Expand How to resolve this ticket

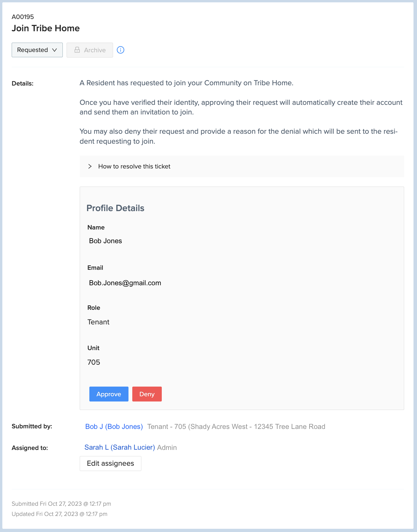(242, 166)
